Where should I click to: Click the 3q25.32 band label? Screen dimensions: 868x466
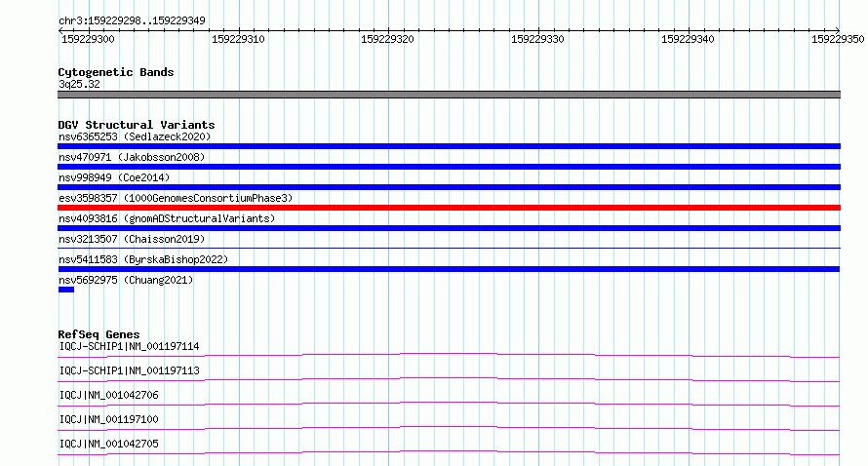[x=79, y=84]
